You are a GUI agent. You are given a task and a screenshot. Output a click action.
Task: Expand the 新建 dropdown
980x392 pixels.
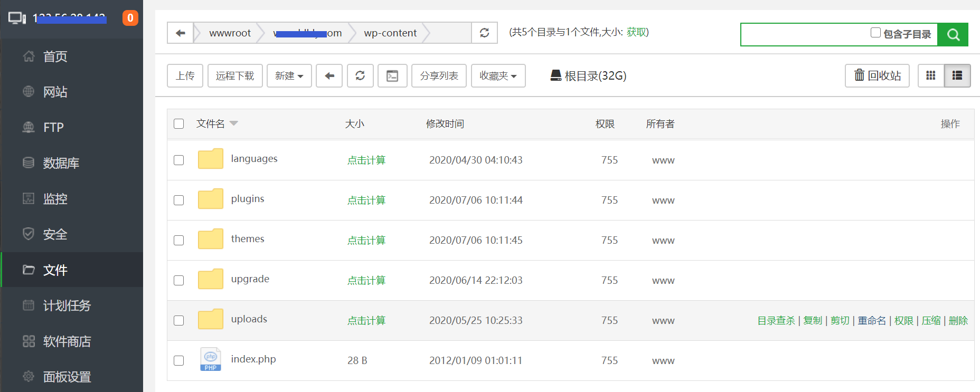[x=289, y=76]
